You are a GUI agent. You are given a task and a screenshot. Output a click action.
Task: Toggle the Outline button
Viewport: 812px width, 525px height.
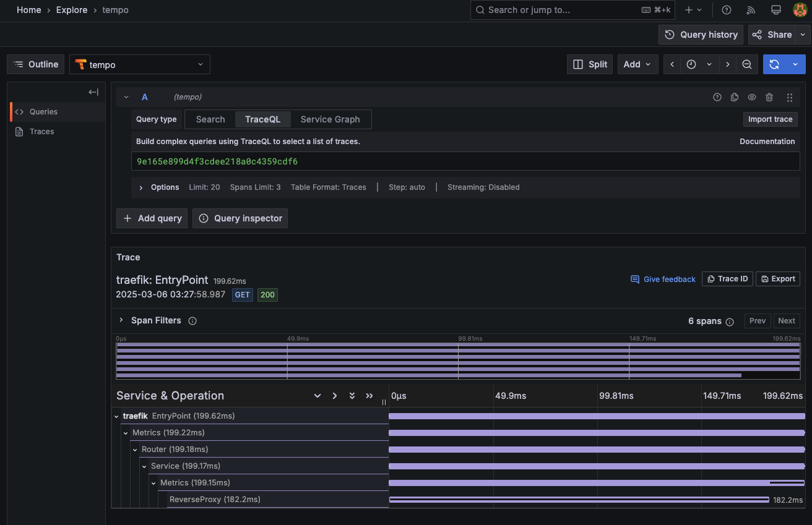tap(36, 64)
